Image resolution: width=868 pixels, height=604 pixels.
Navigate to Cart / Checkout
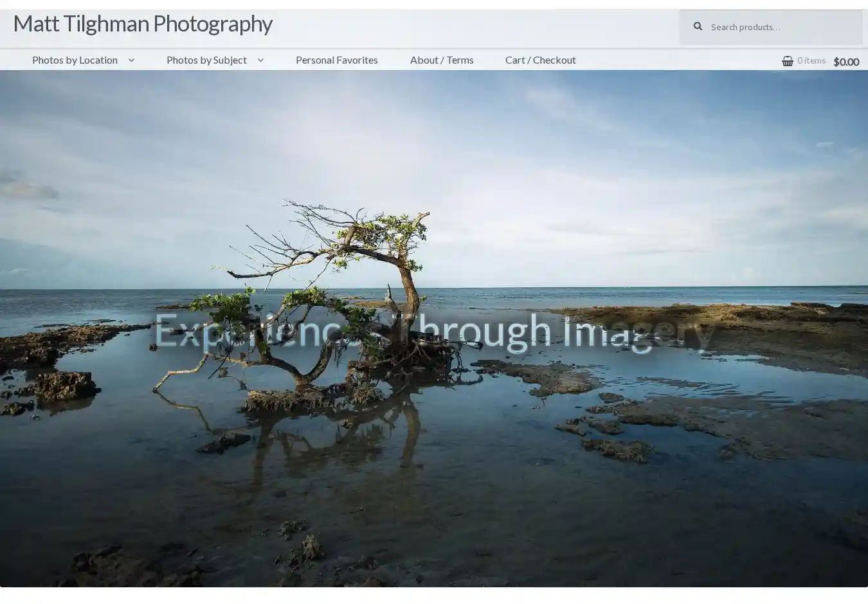(x=540, y=60)
